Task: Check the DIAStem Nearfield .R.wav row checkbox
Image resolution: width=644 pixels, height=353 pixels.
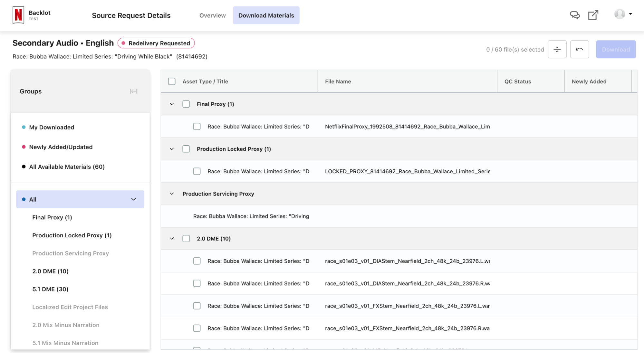Action: coord(197,283)
